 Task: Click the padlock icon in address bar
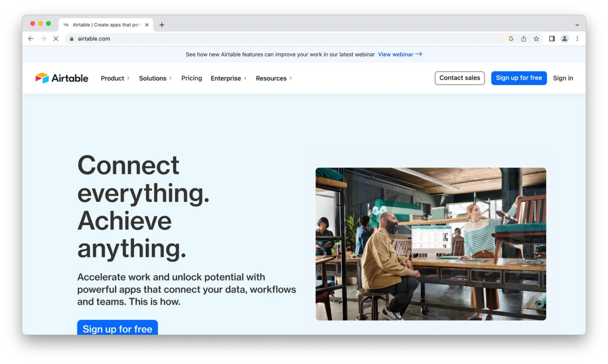(x=71, y=39)
